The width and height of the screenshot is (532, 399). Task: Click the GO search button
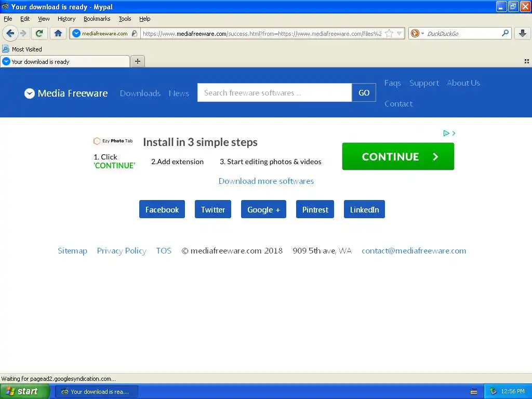[364, 92]
